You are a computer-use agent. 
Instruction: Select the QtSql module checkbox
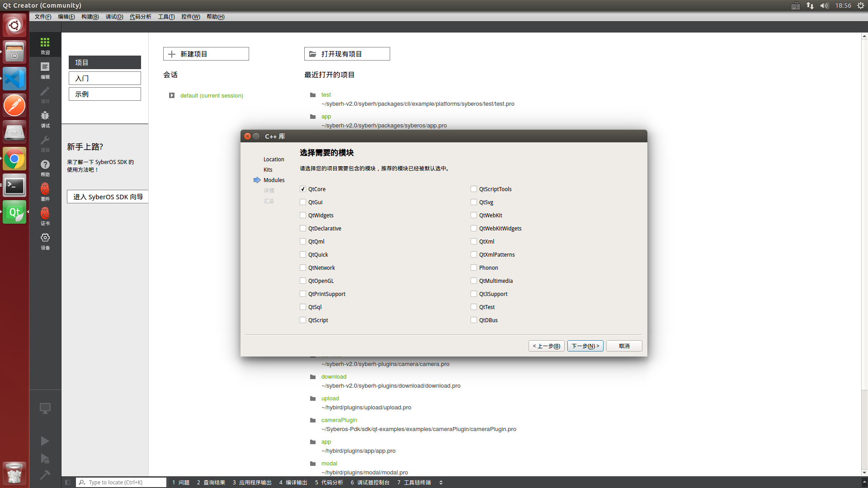point(303,307)
